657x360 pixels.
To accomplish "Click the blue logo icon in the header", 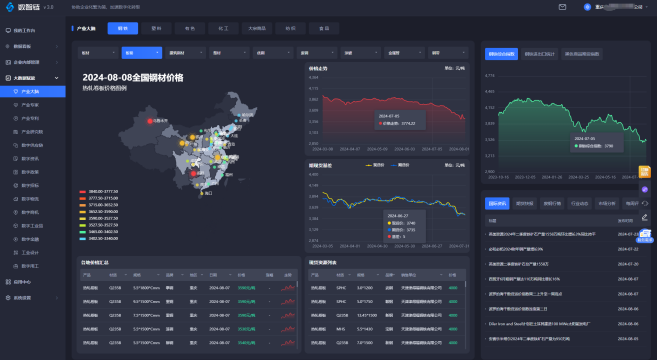I will pos(10,7).
